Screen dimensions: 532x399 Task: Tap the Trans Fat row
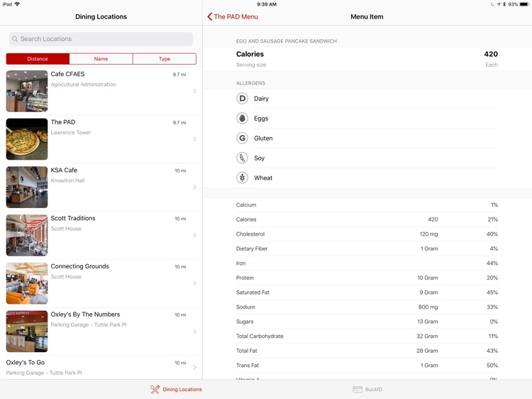click(367, 366)
